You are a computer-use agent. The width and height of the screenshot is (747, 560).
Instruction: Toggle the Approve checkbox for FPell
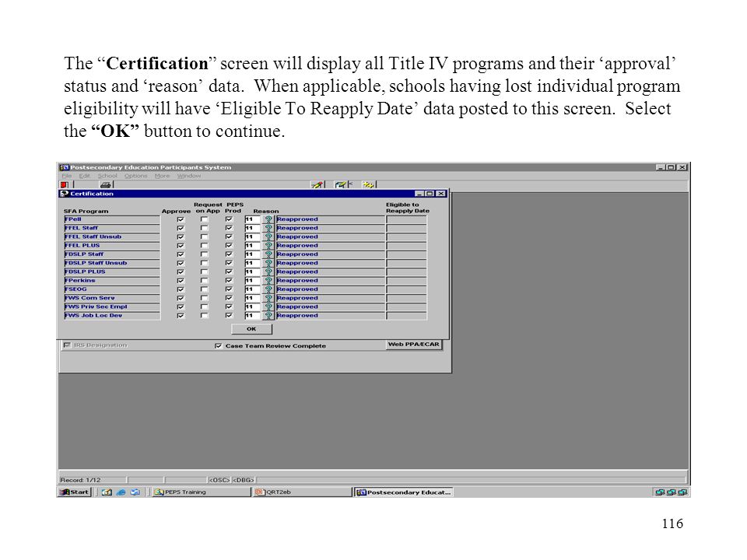pos(181,219)
